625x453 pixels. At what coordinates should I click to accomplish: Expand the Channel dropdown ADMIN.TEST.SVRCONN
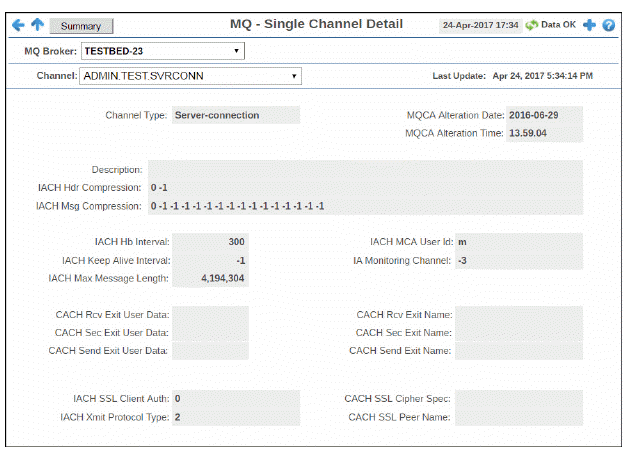pyautogui.click(x=191, y=76)
